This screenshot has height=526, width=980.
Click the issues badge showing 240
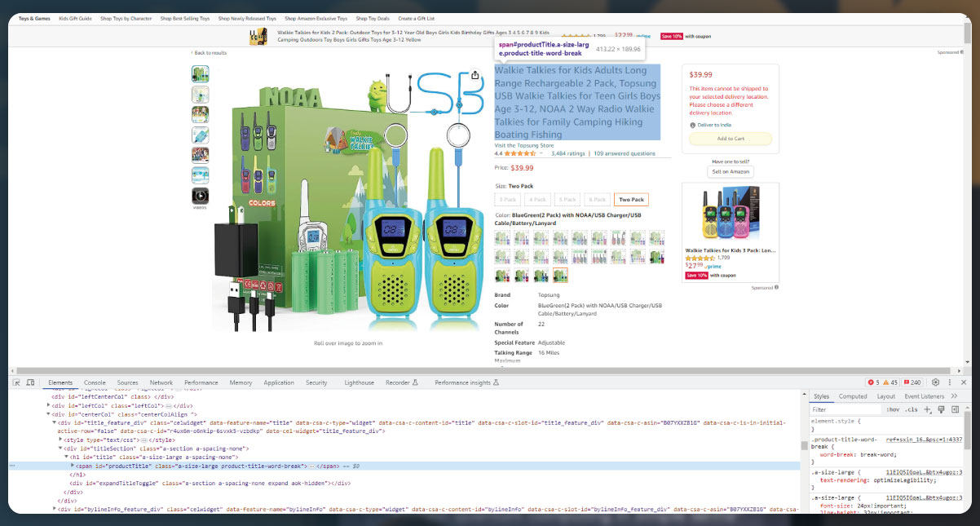click(912, 382)
